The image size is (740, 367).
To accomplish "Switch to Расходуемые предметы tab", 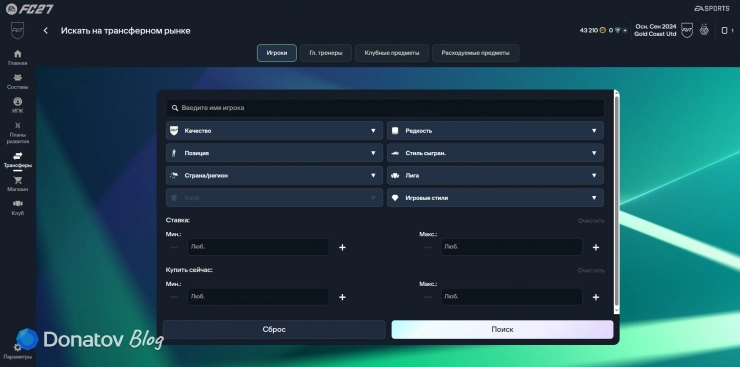I will point(475,53).
